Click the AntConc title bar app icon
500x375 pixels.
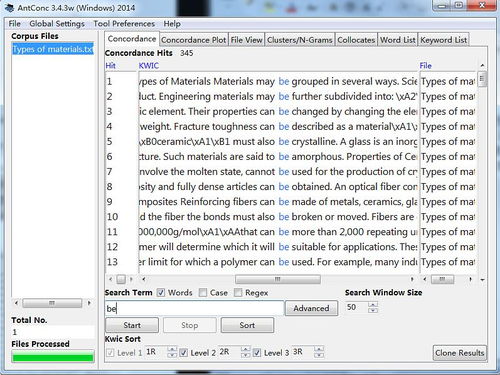pyautogui.click(x=9, y=7)
